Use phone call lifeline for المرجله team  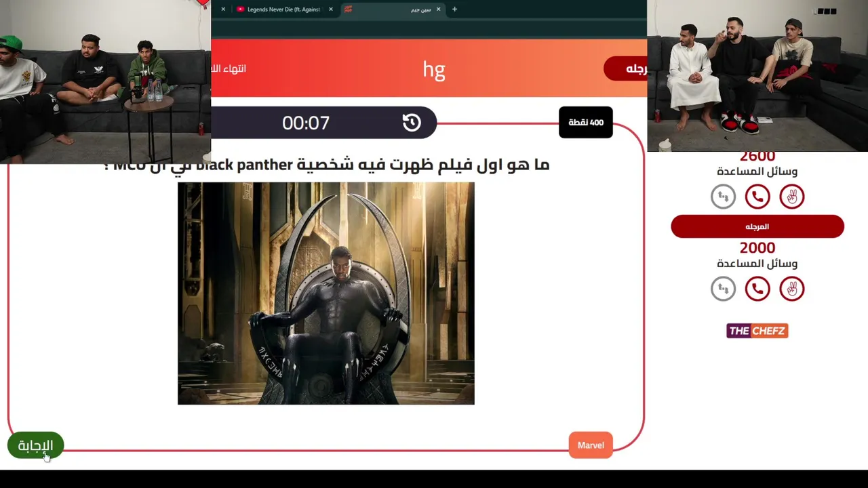tap(757, 289)
